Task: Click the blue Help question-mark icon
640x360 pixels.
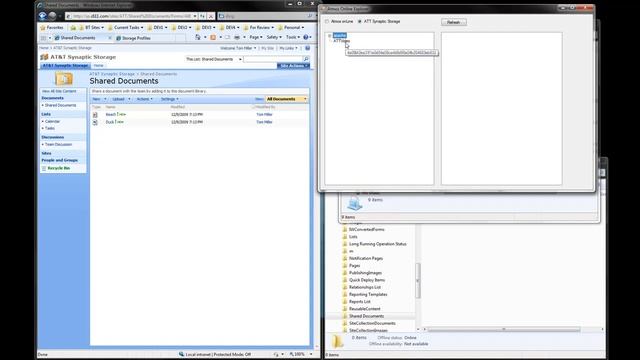Action: point(305,37)
